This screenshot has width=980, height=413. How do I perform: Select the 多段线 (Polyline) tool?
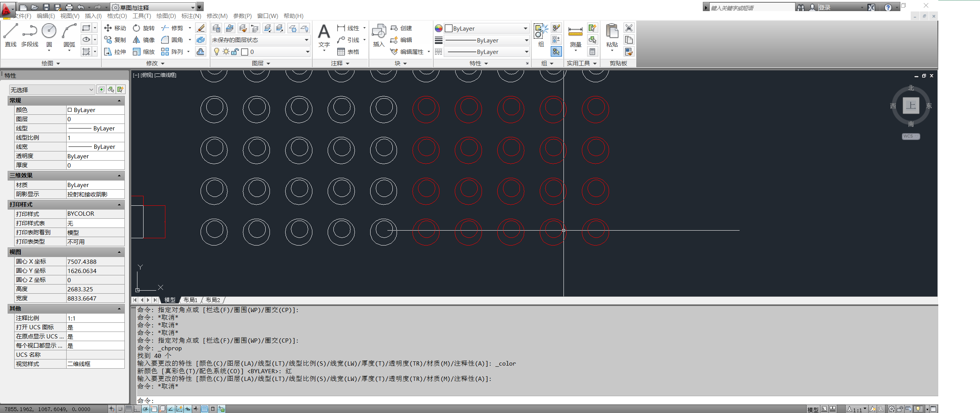click(x=29, y=35)
